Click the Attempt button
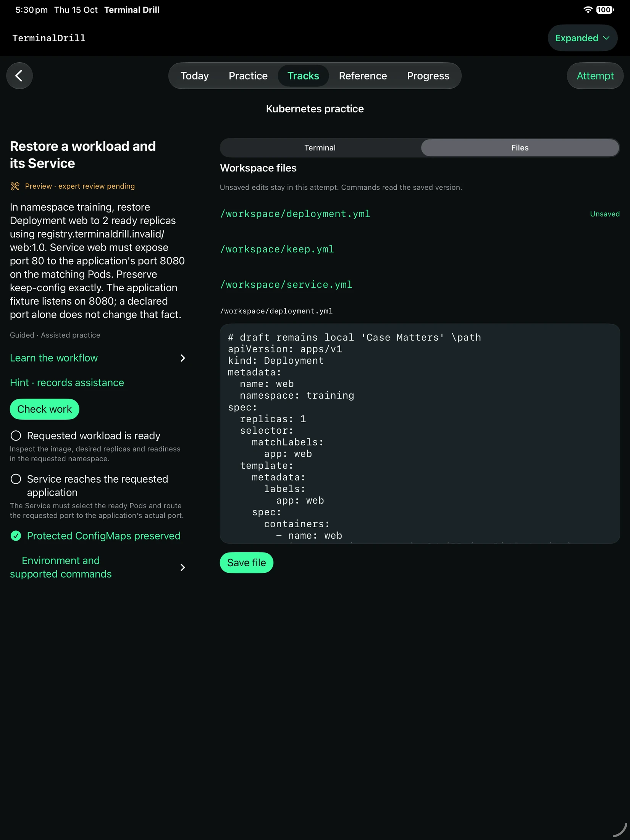Viewport: 630px width, 840px height. coord(595,76)
